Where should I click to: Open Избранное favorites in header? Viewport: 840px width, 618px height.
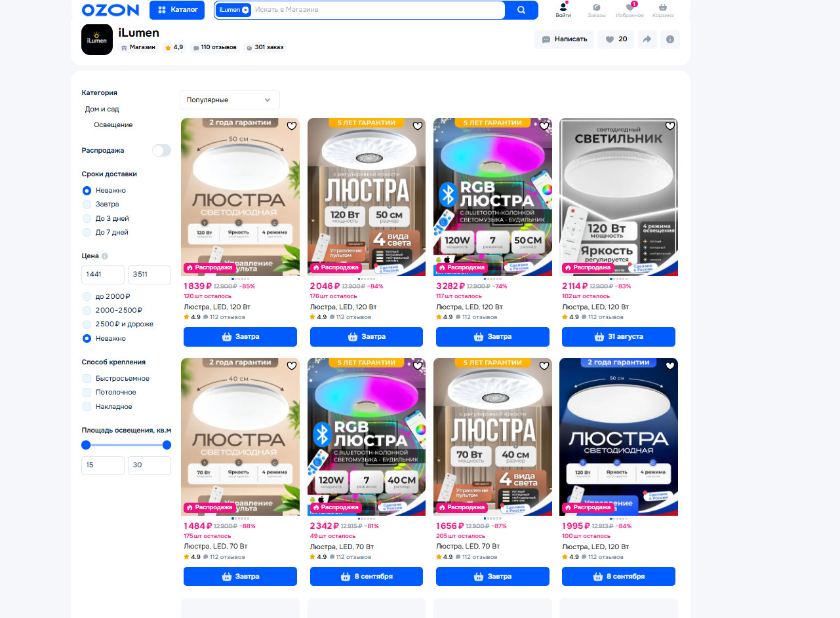click(x=630, y=10)
